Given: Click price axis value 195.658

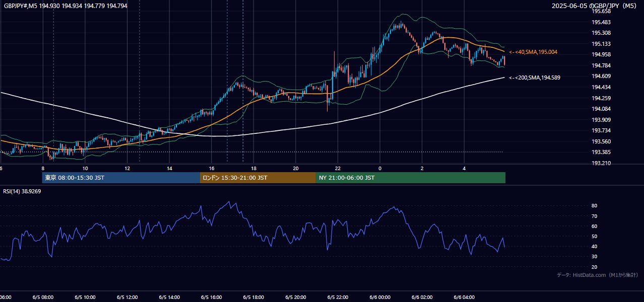Looking at the screenshot, I should click(601, 11).
